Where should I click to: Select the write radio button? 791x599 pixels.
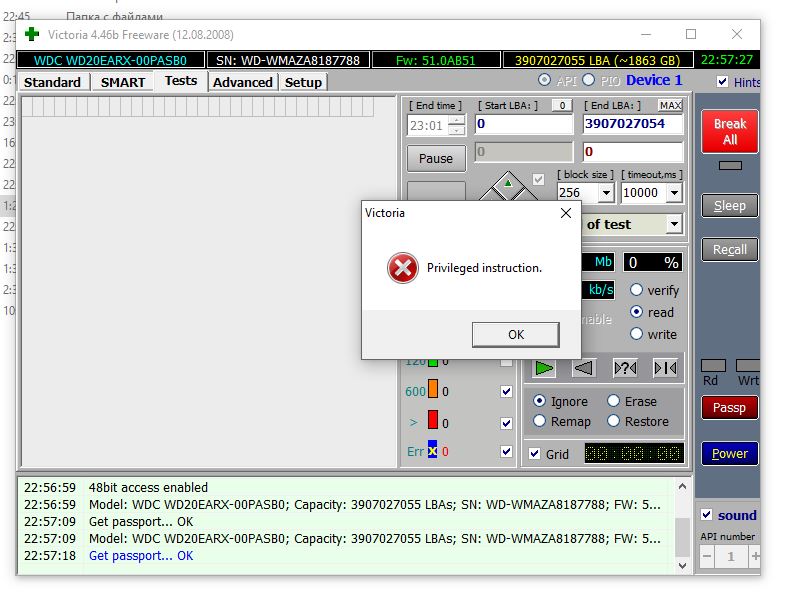point(637,334)
